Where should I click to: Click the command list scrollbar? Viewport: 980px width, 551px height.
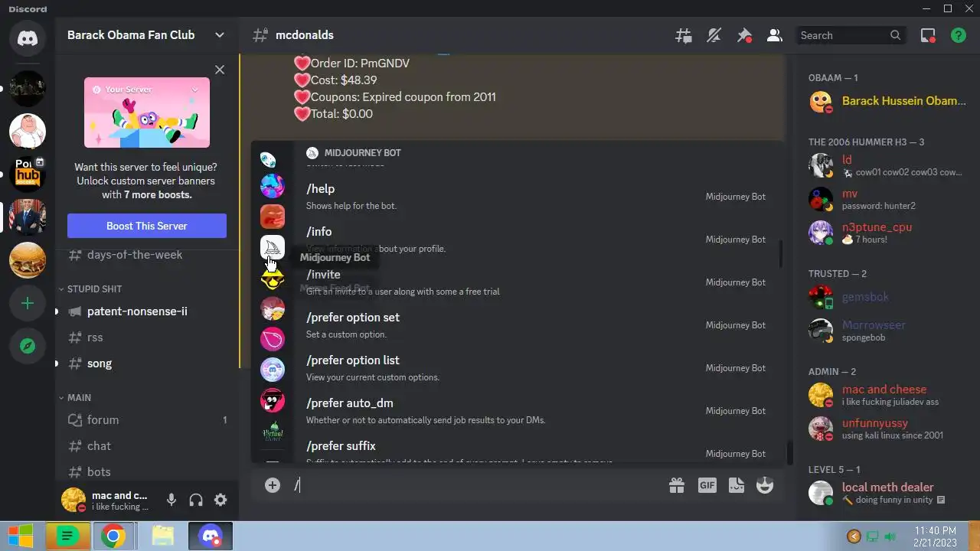point(780,254)
